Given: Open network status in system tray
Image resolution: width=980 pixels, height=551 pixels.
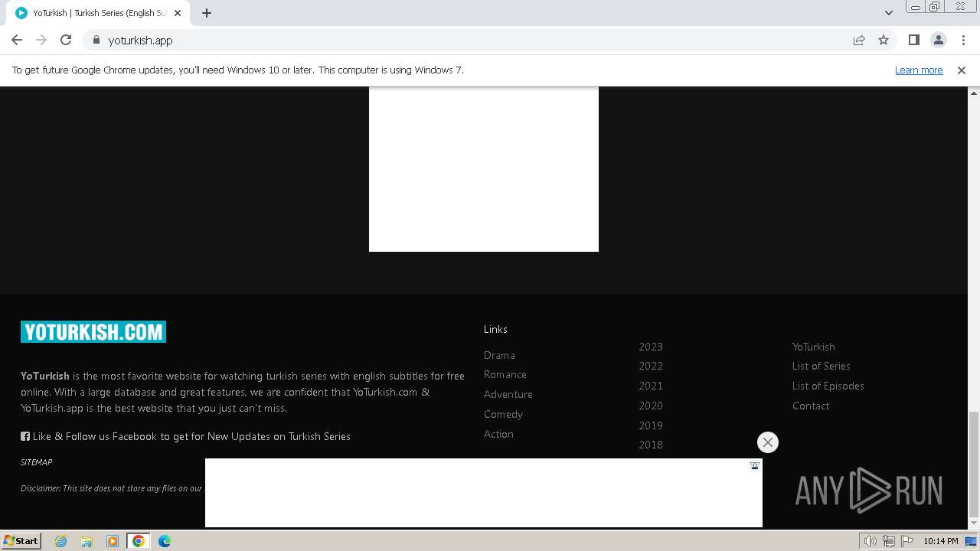Looking at the screenshot, I should coord(889,541).
